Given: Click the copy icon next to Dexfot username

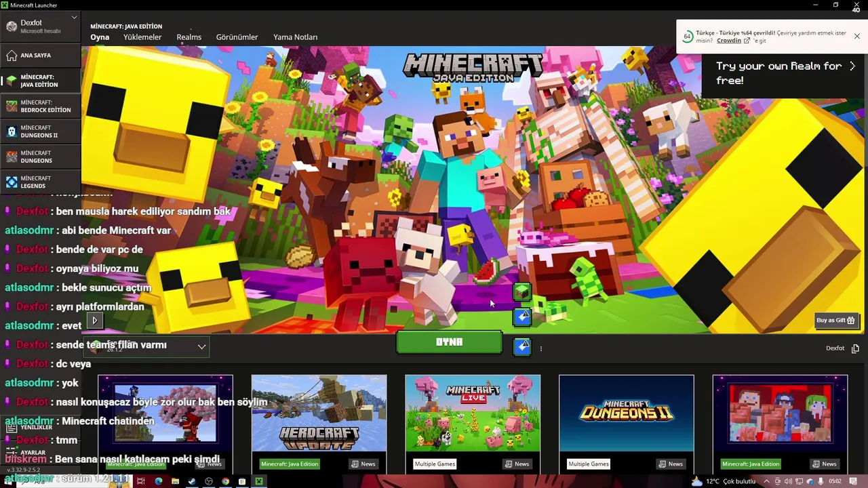Looking at the screenshot, I should pyautogui.click(x=855, y=348).
